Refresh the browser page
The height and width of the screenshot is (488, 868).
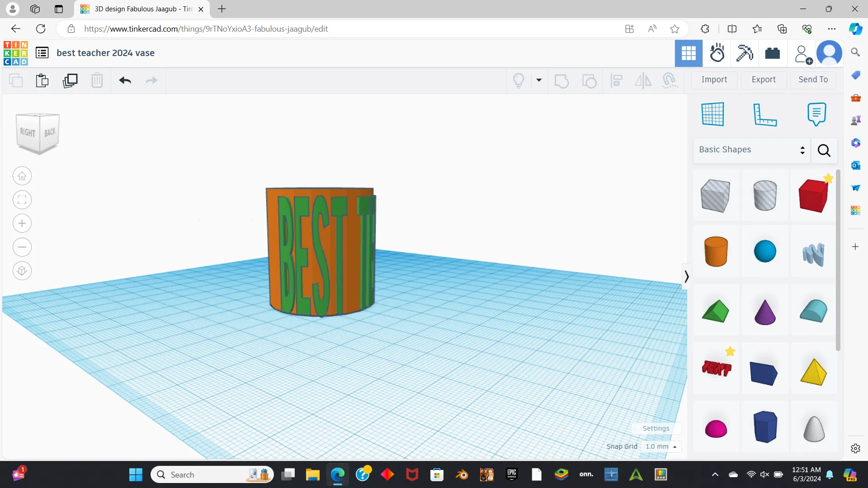pos(41,29)
